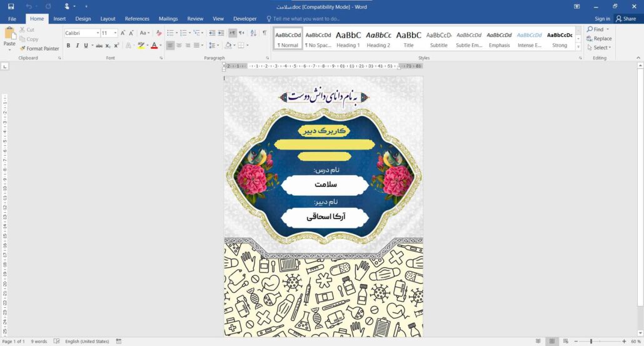Center-align the paragraph text
This screenshot has width=644, height=346.
[x=179, y=46]
